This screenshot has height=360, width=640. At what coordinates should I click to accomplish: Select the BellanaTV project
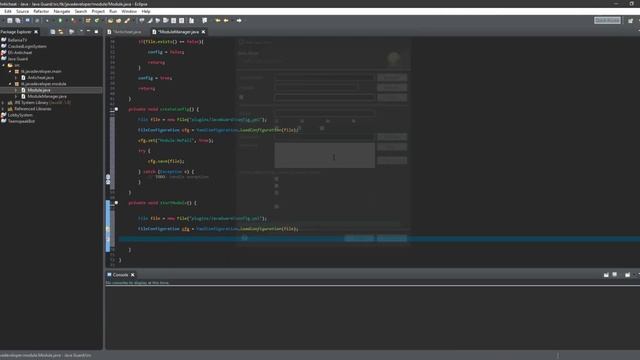coord(18,40)
